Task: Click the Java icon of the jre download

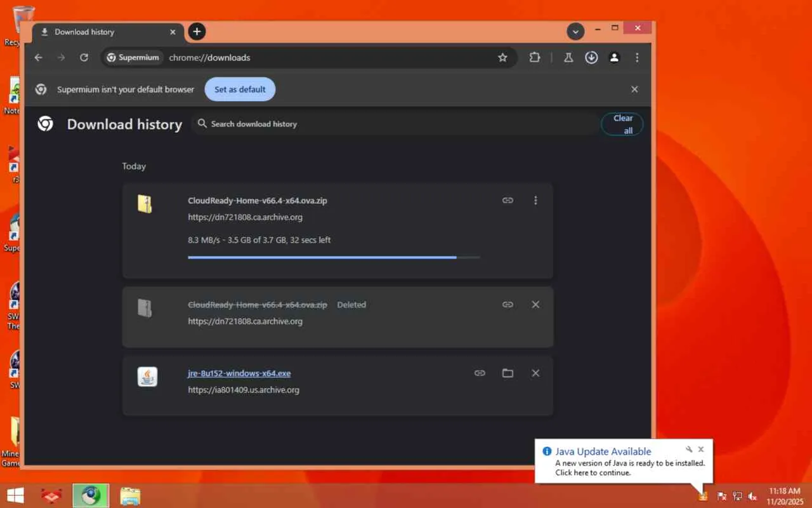Action: (147, 377)
